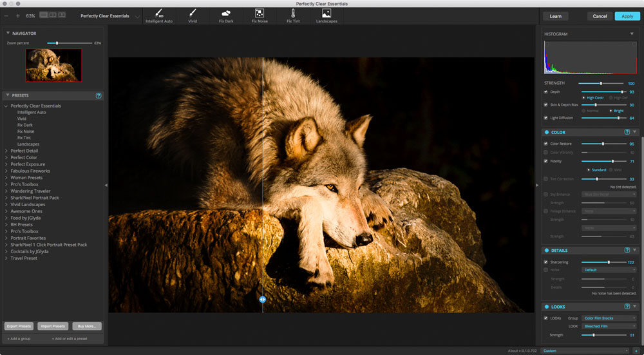This screenshot has width=644, height=355.
Task: Toggle the Color section power dot
Action: pos(547,132)
